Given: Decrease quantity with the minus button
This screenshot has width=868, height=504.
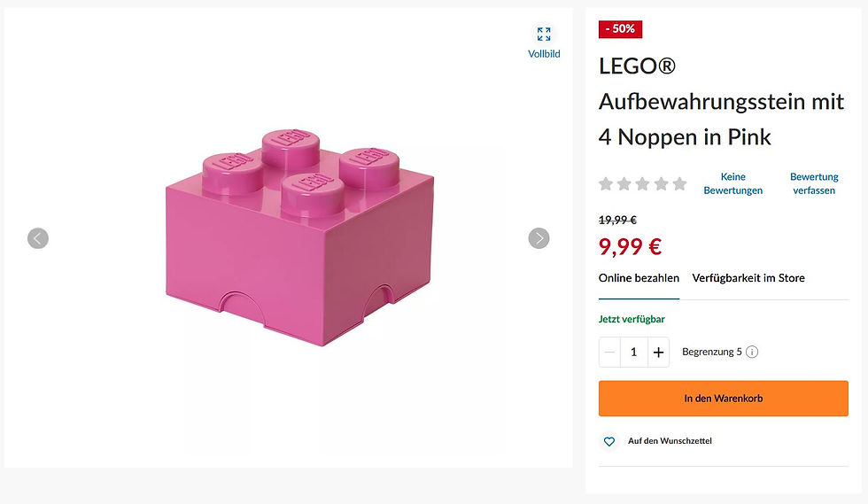Looking at the screenshot, I should tap(609, 353).
